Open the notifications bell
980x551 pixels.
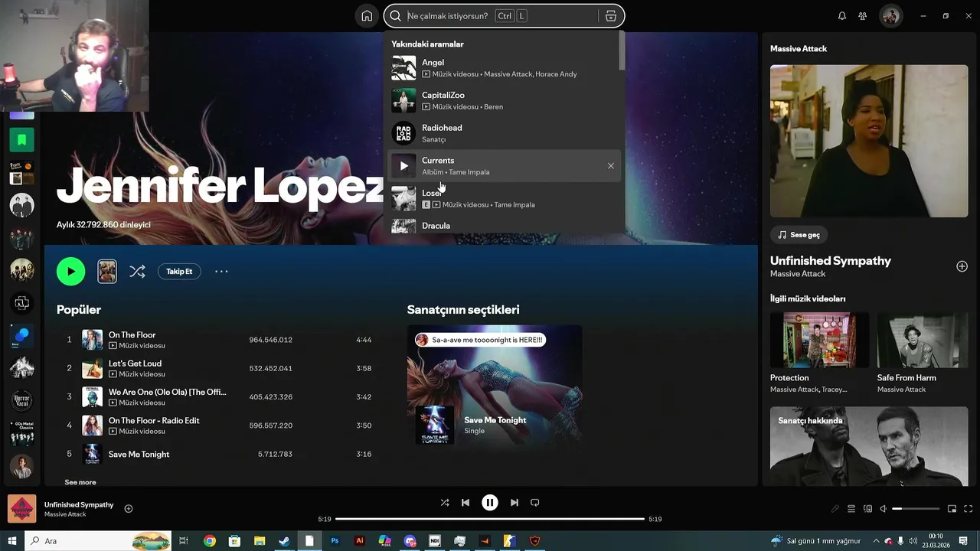(x=842, y=16)
